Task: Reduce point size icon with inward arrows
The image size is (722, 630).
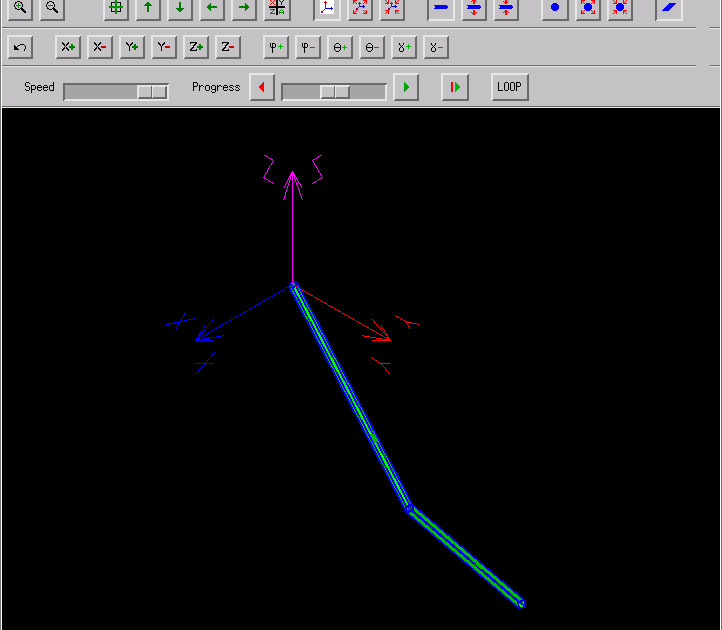Action: point(620,8)
